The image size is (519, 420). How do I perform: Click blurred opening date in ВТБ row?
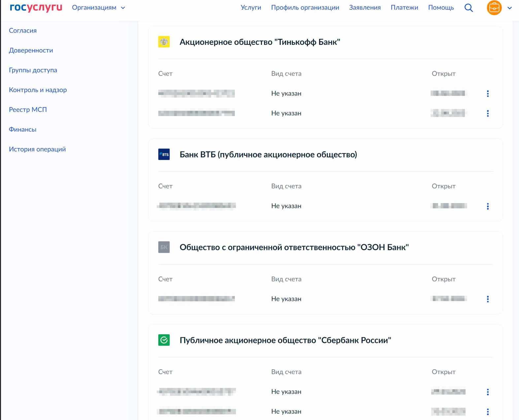[x=449, y=206]
